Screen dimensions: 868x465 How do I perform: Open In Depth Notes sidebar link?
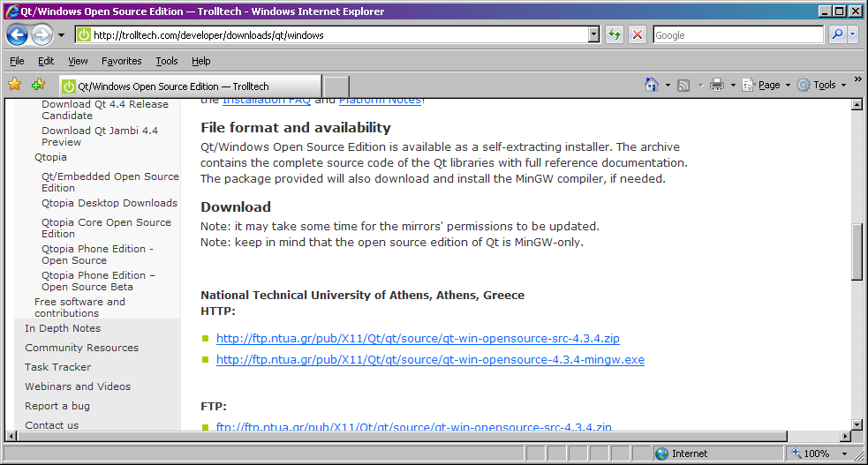point(63,328)
